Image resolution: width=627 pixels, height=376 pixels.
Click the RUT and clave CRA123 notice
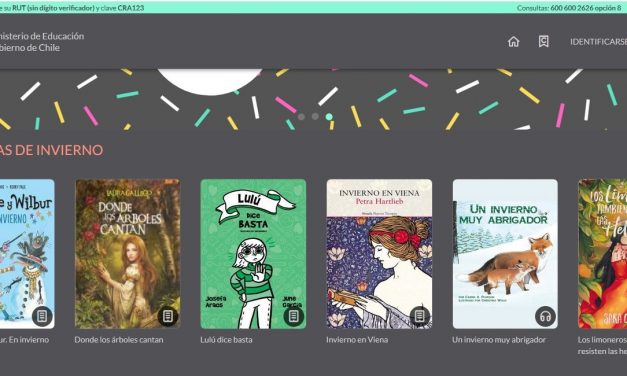(x=72, y=8)
